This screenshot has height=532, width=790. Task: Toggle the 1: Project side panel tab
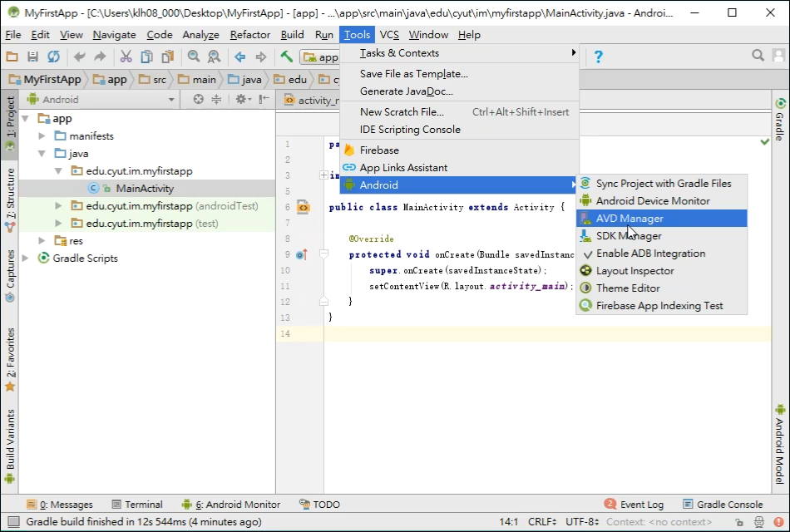click(10, 124)
